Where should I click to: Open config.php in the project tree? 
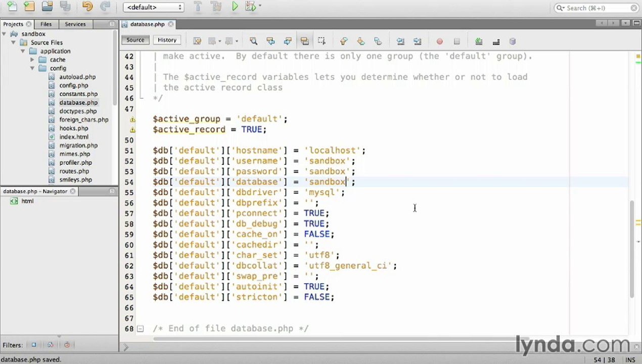click(74, 85)
